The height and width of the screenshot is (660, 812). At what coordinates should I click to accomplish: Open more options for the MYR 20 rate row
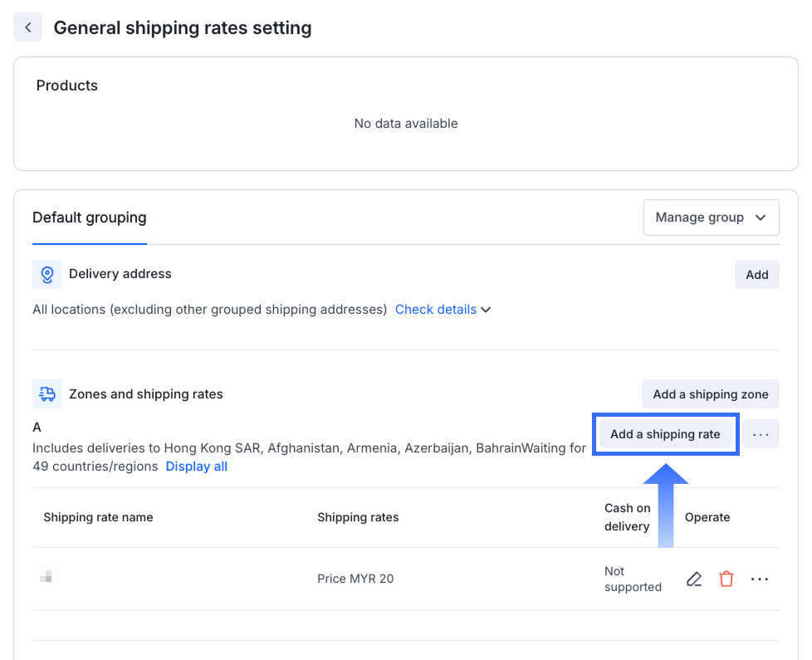click(x=760, y=579)
